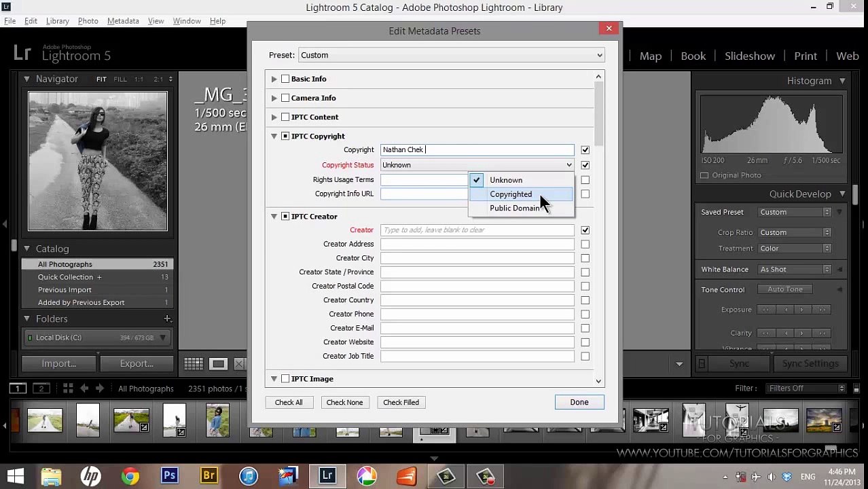
Task: Expand the IPTC Content section triangle
Action: click(274, 117)
